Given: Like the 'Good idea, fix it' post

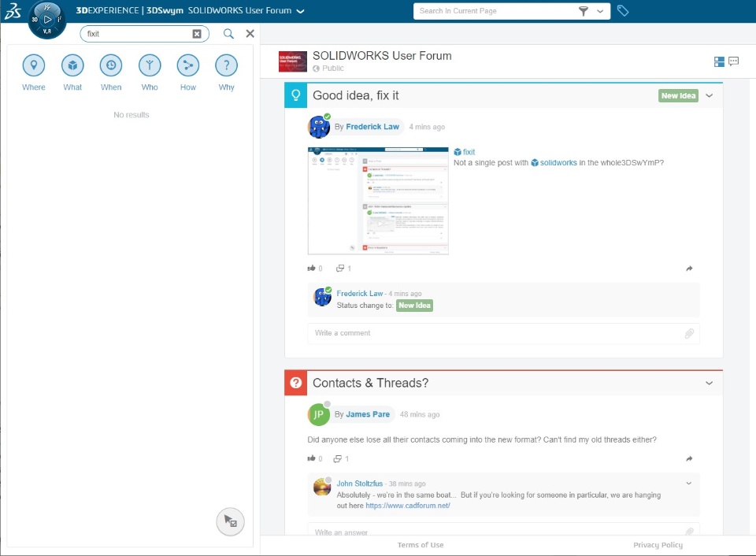Looking at the screenshot, I should coord(312,268).
